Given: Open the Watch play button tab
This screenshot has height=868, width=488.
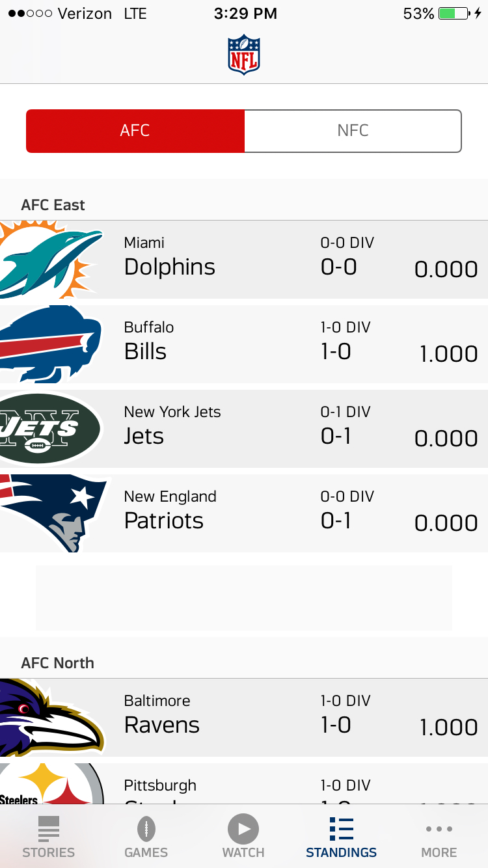Looking at the screenshot, I should [x=243, y=829].
